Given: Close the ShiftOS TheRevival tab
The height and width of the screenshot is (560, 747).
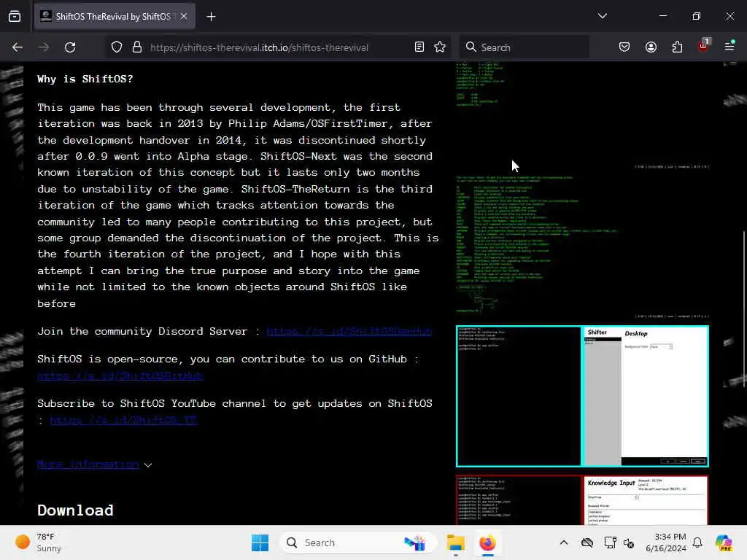Looking at the screenshot, I should tap(185, 17).
